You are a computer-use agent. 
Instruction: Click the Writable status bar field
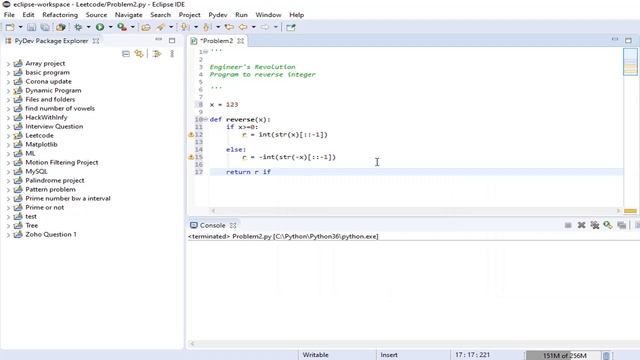[x=316, y=355]
